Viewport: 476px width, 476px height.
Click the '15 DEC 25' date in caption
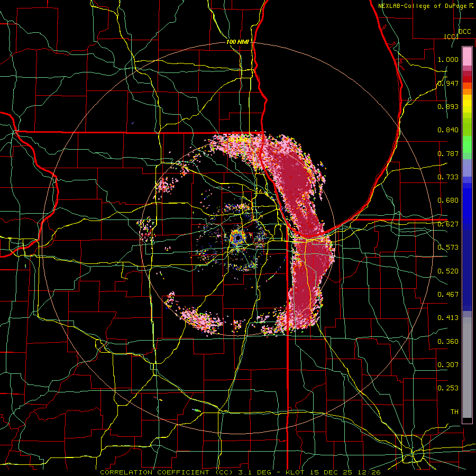click(x=331, y=472)
